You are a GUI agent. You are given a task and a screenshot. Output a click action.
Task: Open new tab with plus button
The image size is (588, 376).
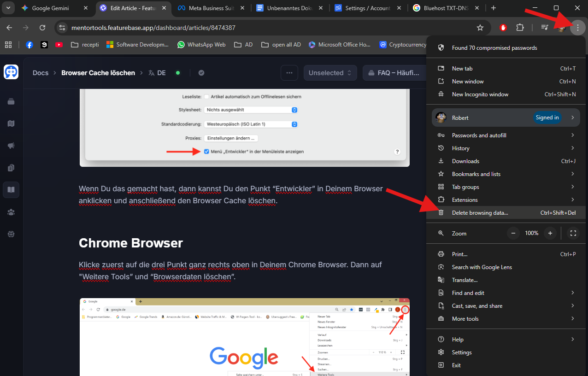(x=494, y=8)
